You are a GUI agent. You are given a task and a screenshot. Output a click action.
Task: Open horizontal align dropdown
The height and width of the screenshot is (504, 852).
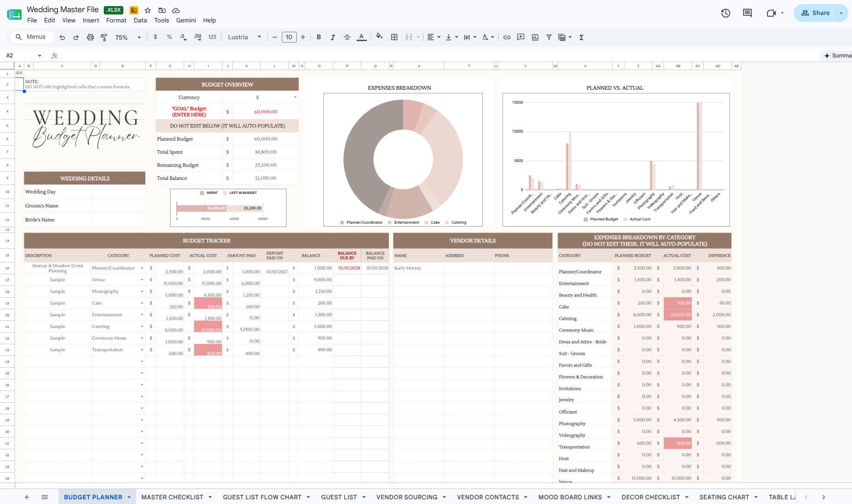click(x=434, y=37)
